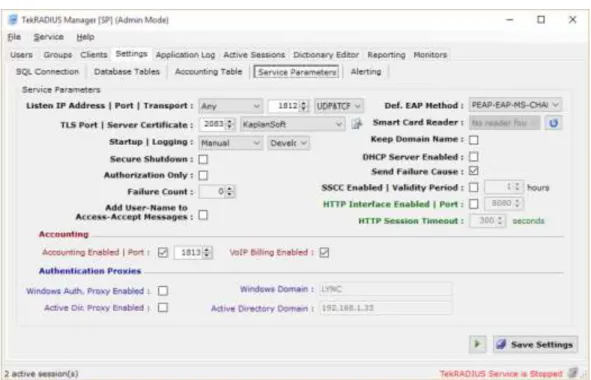This screenshot has width=591, height=380.
Task: Select the Settings tab
Action: point(132,54)
